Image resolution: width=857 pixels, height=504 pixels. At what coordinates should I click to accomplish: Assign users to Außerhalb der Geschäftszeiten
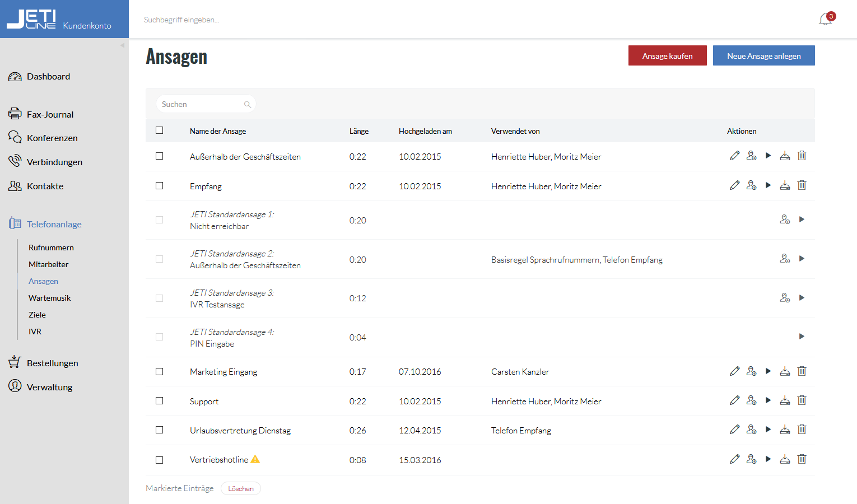click(752, 156)
